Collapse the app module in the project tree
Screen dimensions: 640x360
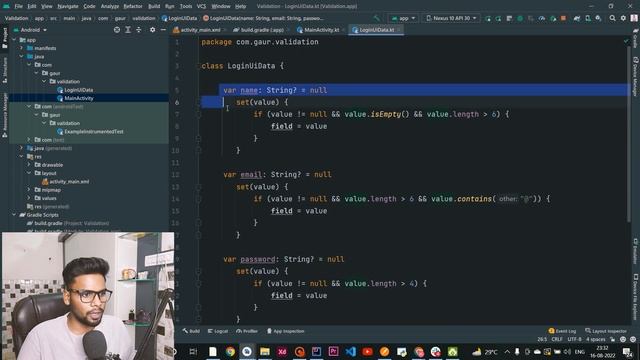[x=15, y=40]
